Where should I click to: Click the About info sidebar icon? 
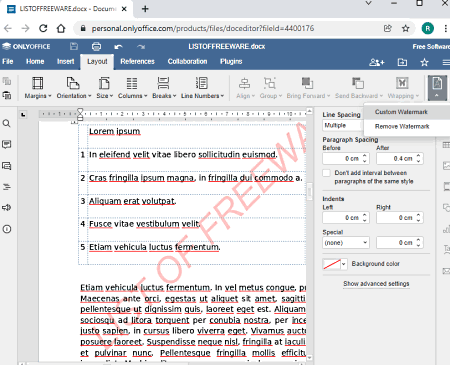pyautogui.click(x=7, y=229)
